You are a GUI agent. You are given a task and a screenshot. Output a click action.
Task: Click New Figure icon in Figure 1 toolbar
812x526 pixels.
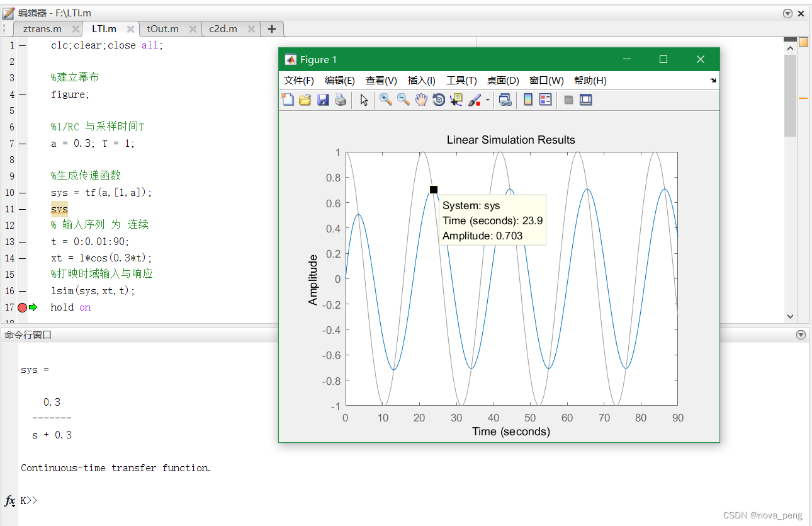click(x=288, y=100)
